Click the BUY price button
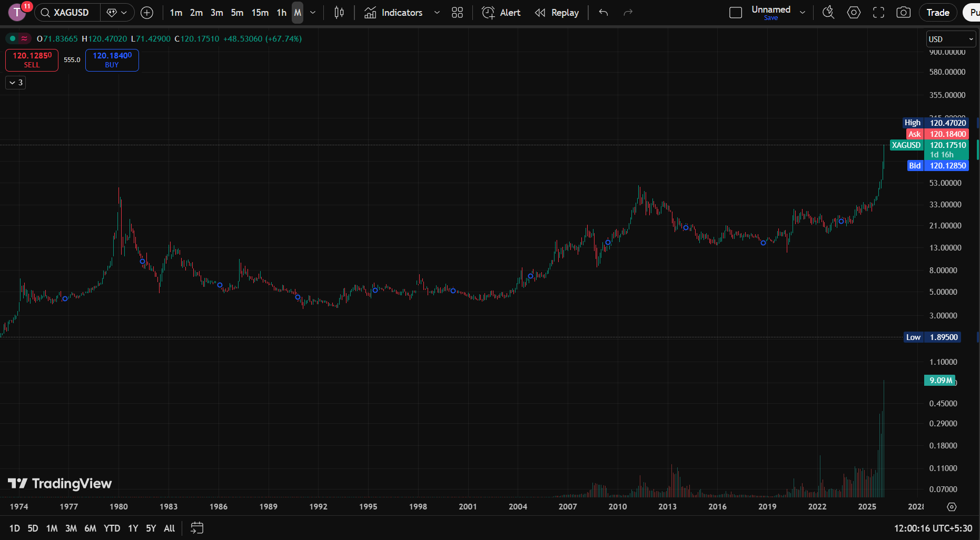The width and height of the screenshot is (980, 540). [x=112, y=60]
